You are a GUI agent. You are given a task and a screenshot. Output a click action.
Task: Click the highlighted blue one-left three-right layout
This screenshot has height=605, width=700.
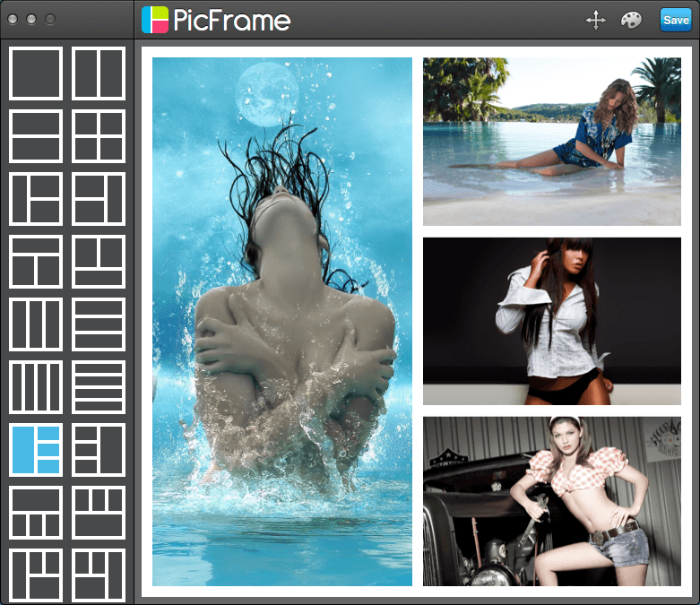click(x=36, y=450)
